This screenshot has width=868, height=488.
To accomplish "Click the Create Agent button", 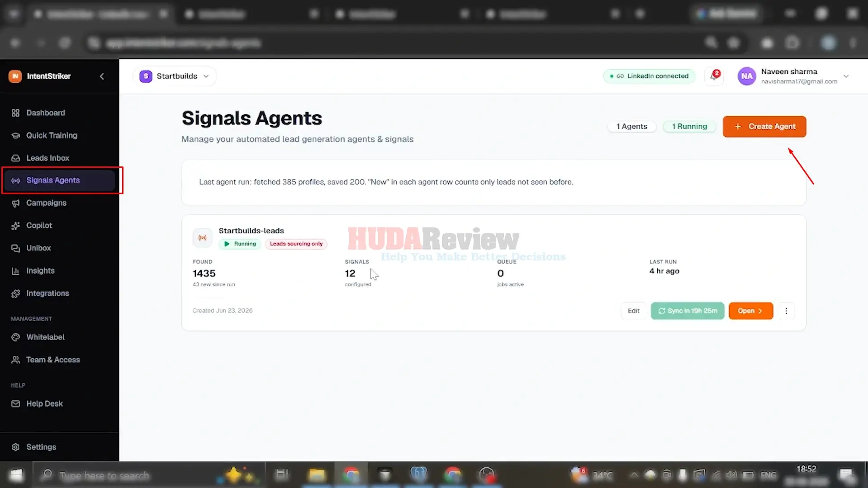I will [764, 127].
